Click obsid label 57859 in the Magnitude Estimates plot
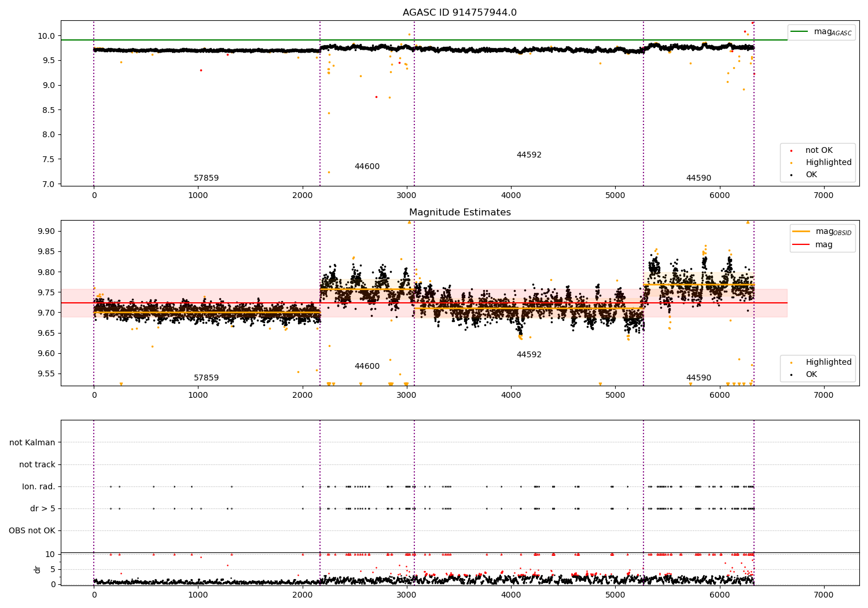Image resolution: width=868 pixels, height=608 pixels. pos(206,378)
